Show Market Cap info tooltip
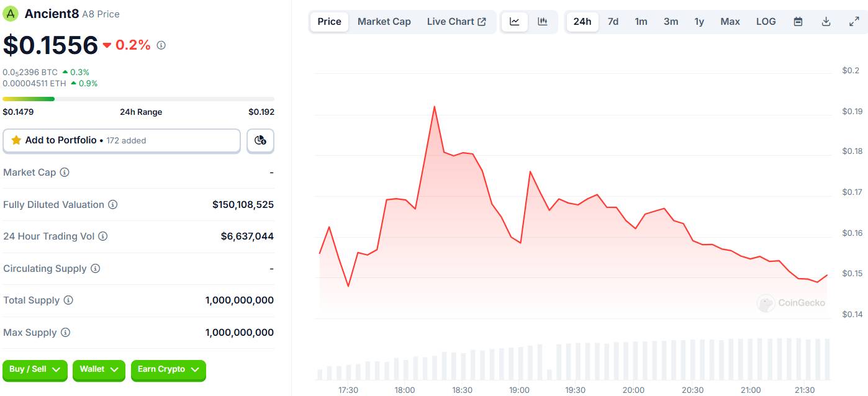Viewport: 868px width, 396px height. pyautogui.click(x=65, y=173)
